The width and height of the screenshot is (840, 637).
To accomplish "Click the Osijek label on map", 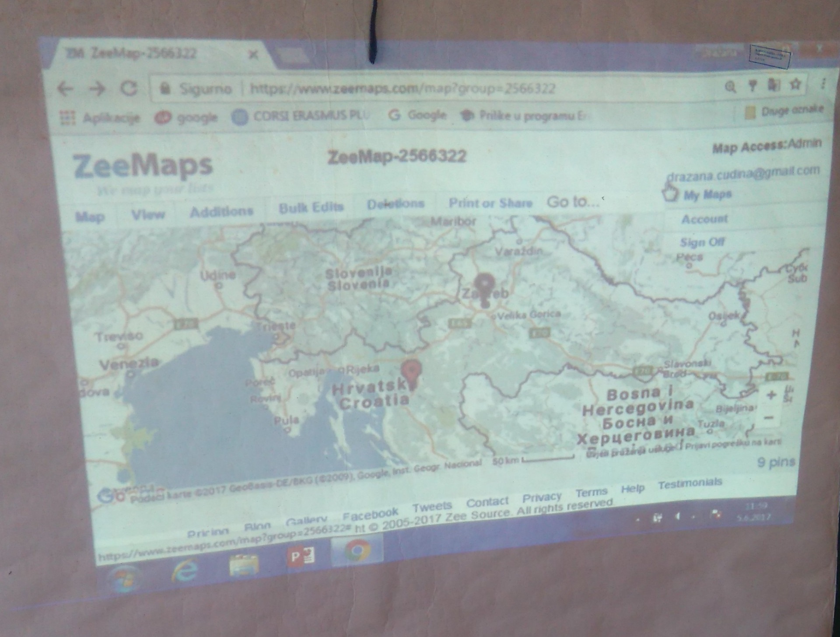I will pos(723,315).
